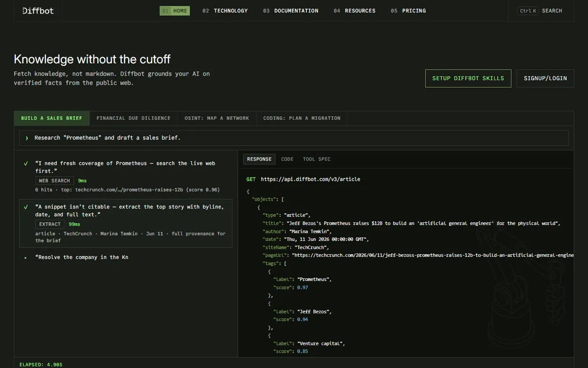
Task: Click the Extract tool badge
Action: point(50,224)
